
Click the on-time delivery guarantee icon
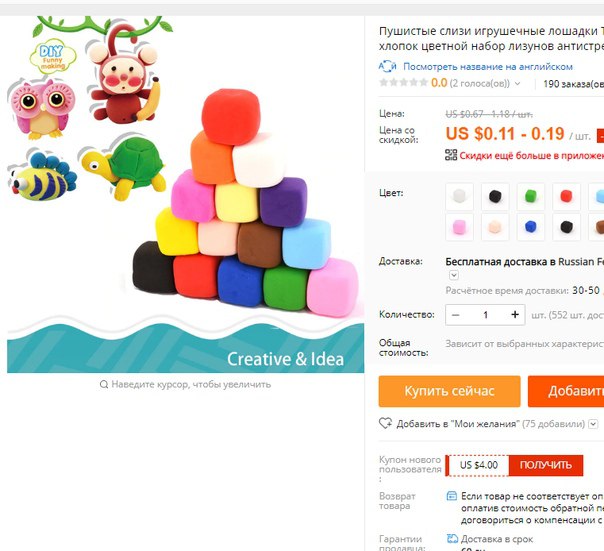click(x=452, y=538)
